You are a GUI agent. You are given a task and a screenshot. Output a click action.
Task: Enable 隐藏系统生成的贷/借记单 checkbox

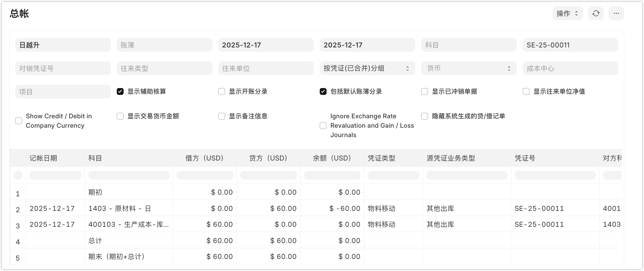tap(424, 116)
